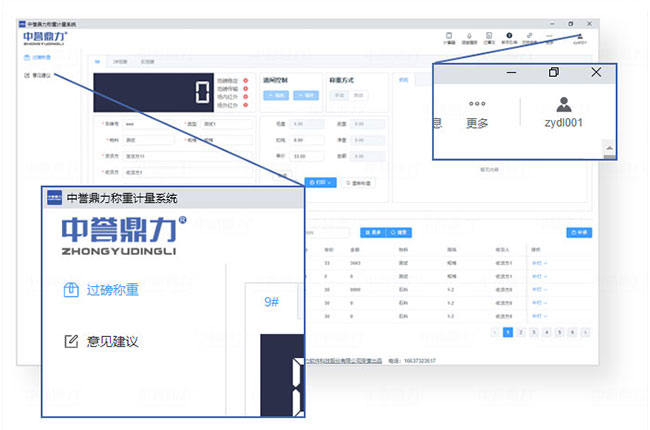Click the red 红外 status indicator in the bottom row

click(246, 104)
